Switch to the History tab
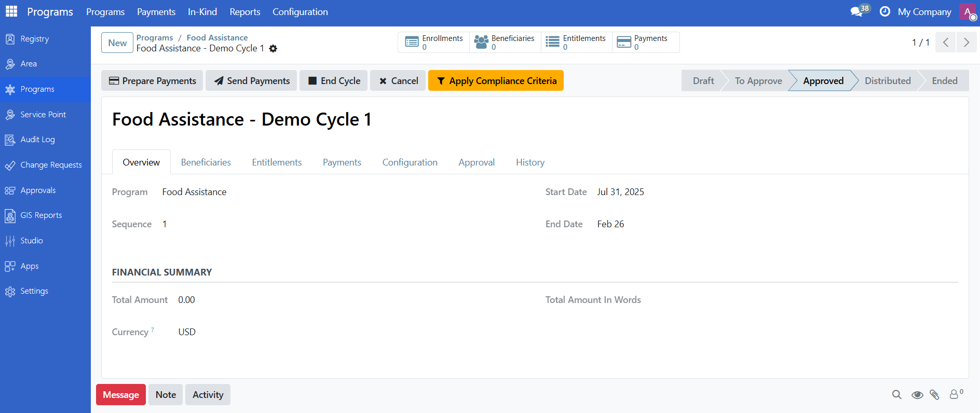The image size is (980, 413). 530,162
